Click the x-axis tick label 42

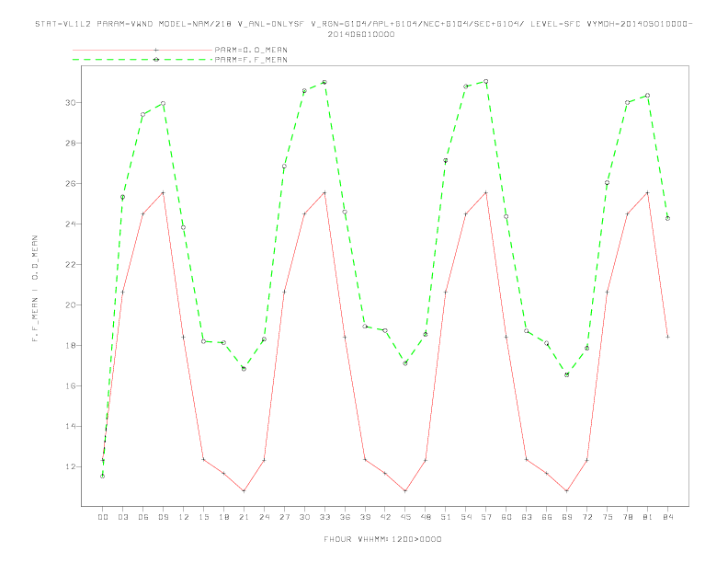pos(385,517)
